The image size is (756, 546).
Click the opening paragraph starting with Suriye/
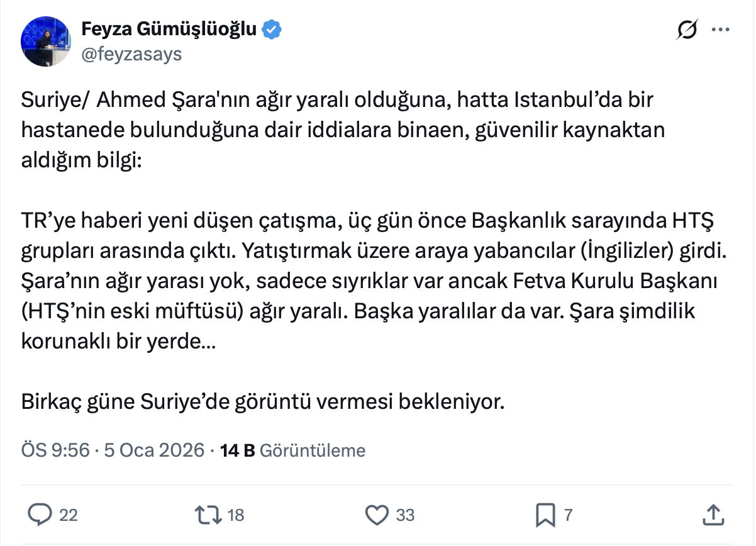click(343, 130)
